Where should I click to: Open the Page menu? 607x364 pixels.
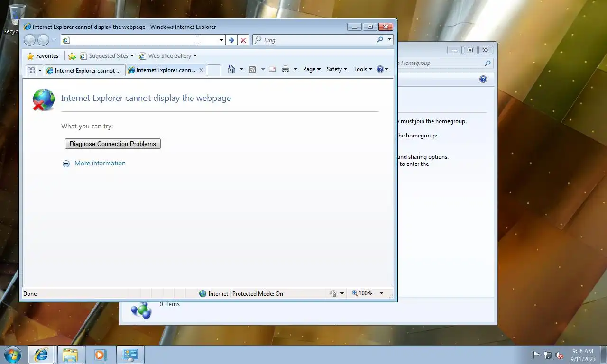click(x=312, y=69)
